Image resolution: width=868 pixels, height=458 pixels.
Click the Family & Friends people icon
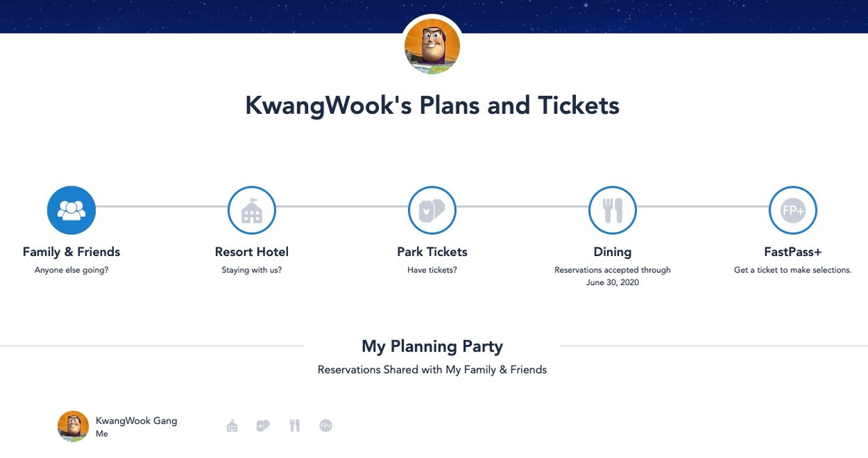pos(71,211)
